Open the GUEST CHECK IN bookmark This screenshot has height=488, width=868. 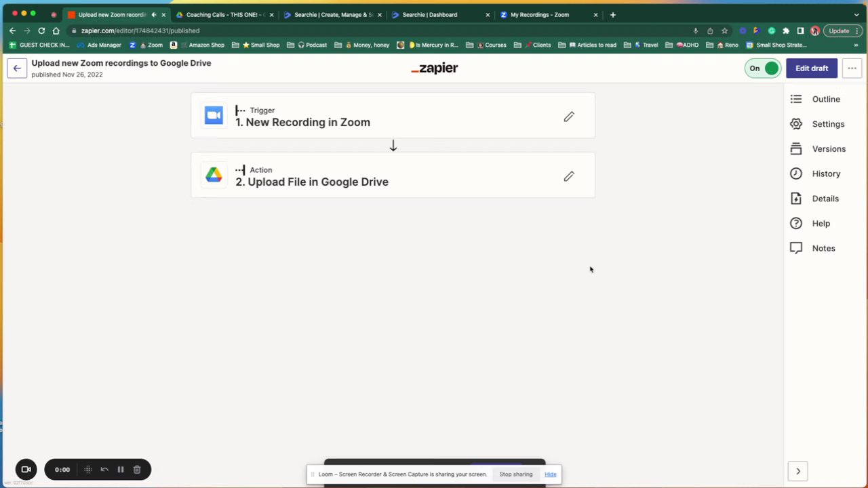39,45
